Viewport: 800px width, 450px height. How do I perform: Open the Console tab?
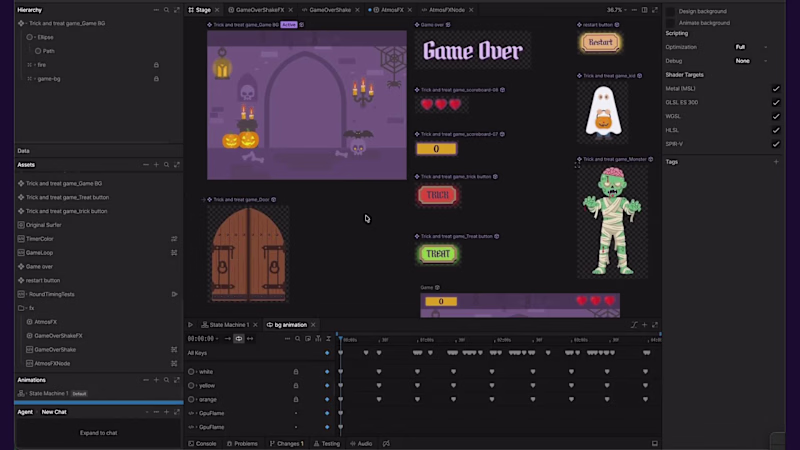tap(202, 443)
